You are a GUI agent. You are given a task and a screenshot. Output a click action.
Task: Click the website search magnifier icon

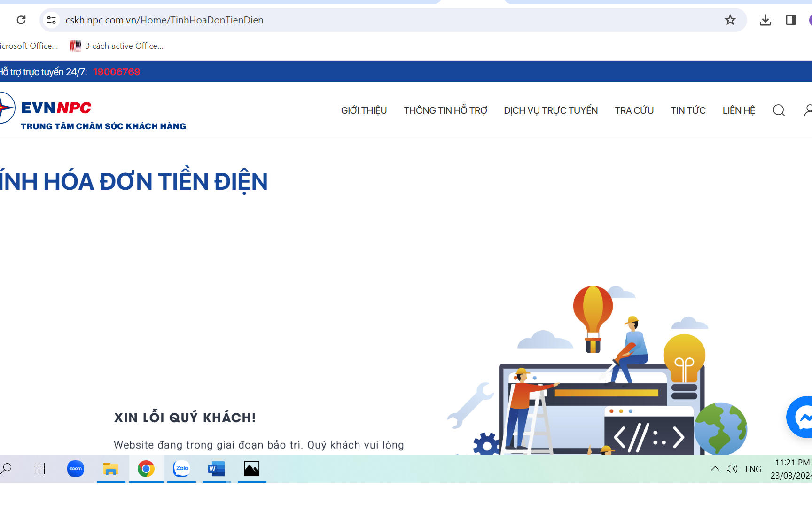point(779,110)
